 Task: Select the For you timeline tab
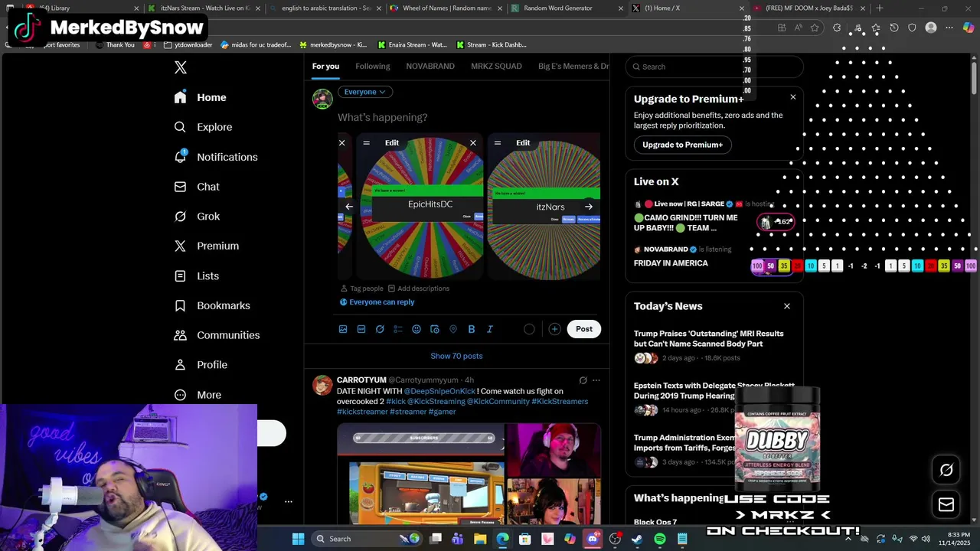325,66
